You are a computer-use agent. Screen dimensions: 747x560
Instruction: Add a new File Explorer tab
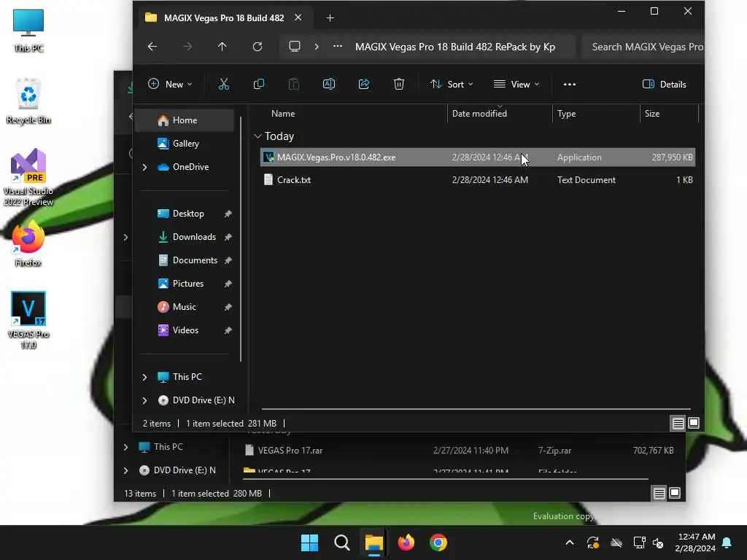[330, 18]
